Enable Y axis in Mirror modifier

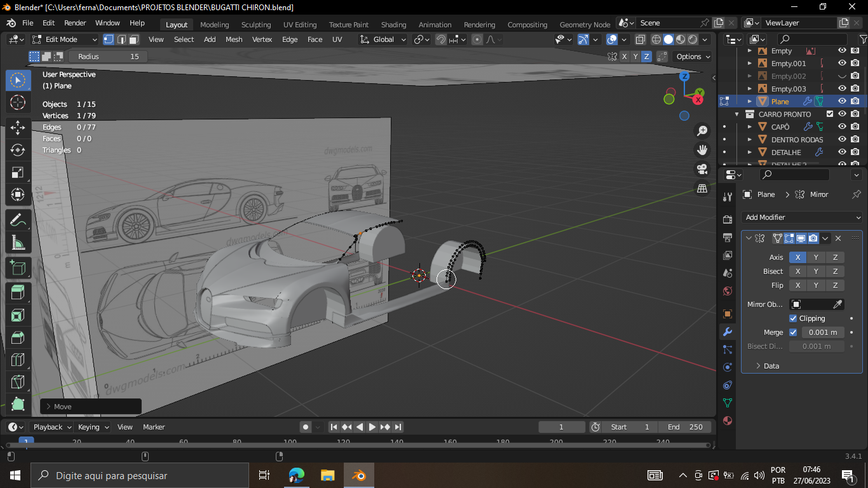pyautogui.click(x=816, y=257)
